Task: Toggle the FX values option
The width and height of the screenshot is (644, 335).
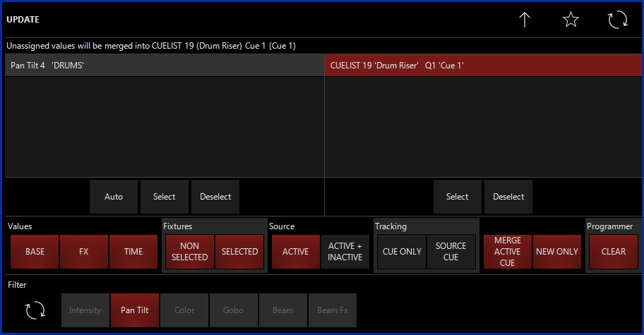Action: coord(84,252)
